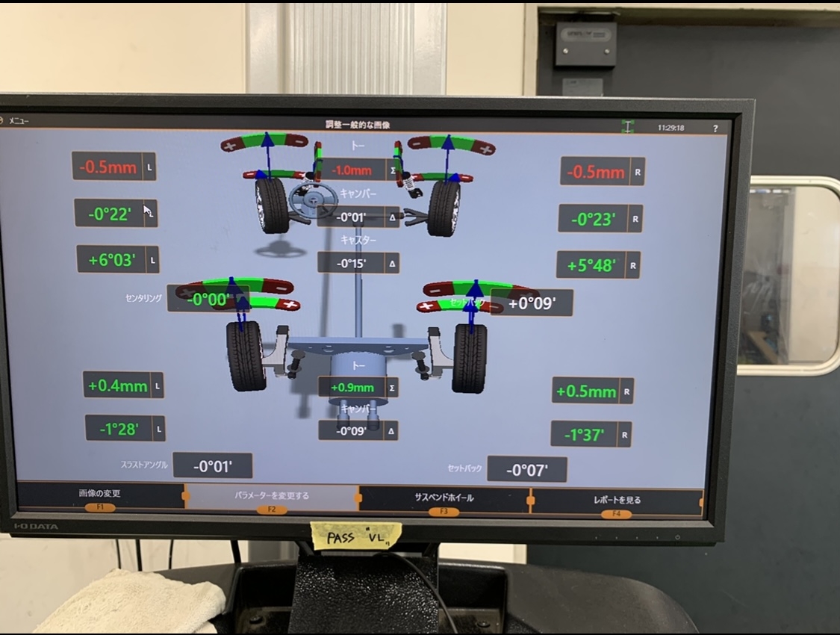Select the front left wheel in the 3D model

click(271, 205)
